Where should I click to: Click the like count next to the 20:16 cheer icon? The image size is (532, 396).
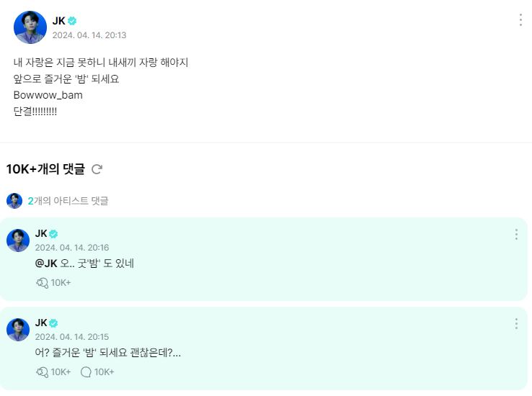[x=61, y=282]
